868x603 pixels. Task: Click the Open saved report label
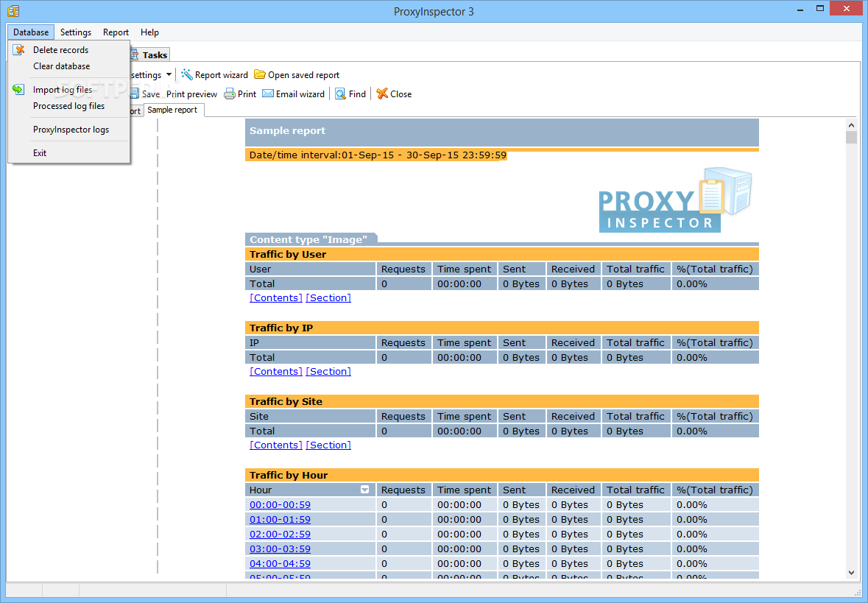(x=303, y=75)
